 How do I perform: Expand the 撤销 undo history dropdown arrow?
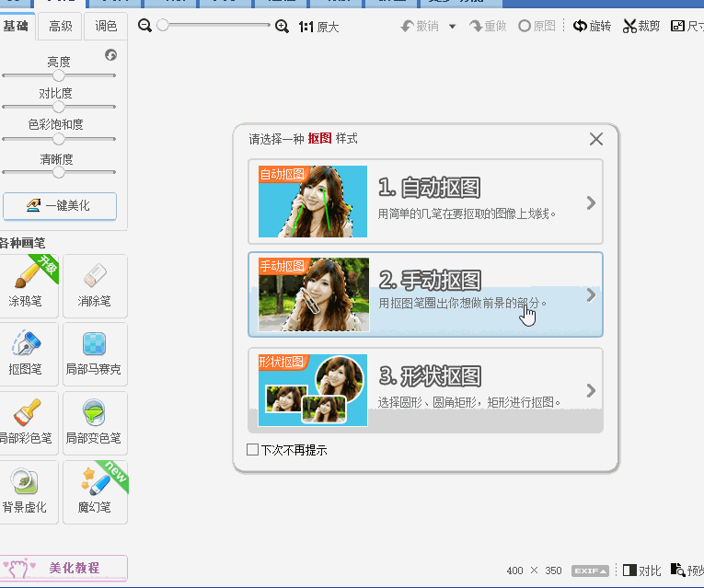[x=452, y=27]
